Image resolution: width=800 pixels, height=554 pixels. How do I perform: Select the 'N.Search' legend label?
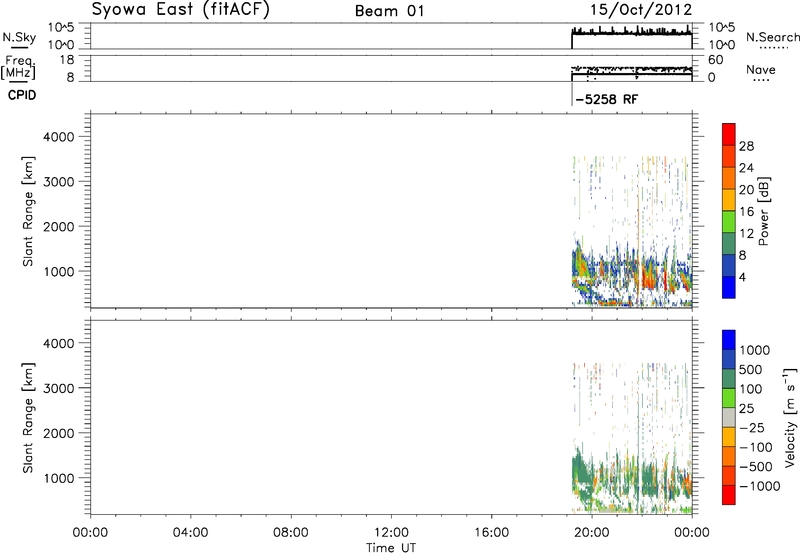click(x=772, y=37)
